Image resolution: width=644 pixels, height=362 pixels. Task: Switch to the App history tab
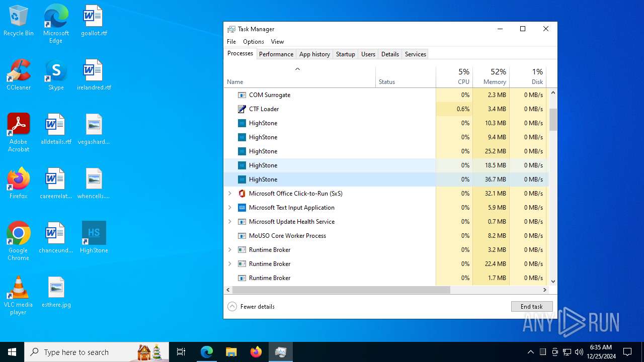click(x=314, y=54)
